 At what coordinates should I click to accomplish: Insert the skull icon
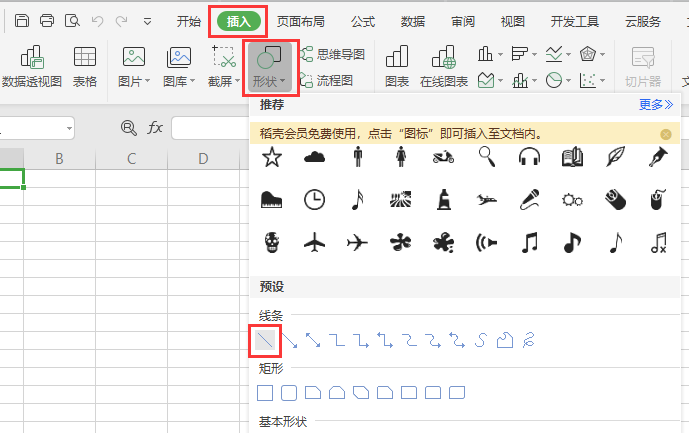coord(271,242)
